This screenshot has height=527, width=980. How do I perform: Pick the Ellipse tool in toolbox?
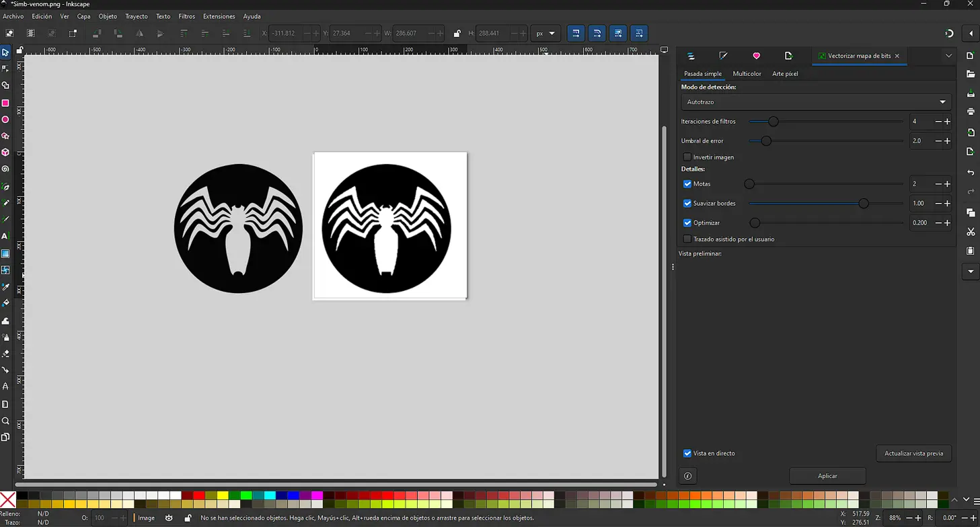[5, 120]
